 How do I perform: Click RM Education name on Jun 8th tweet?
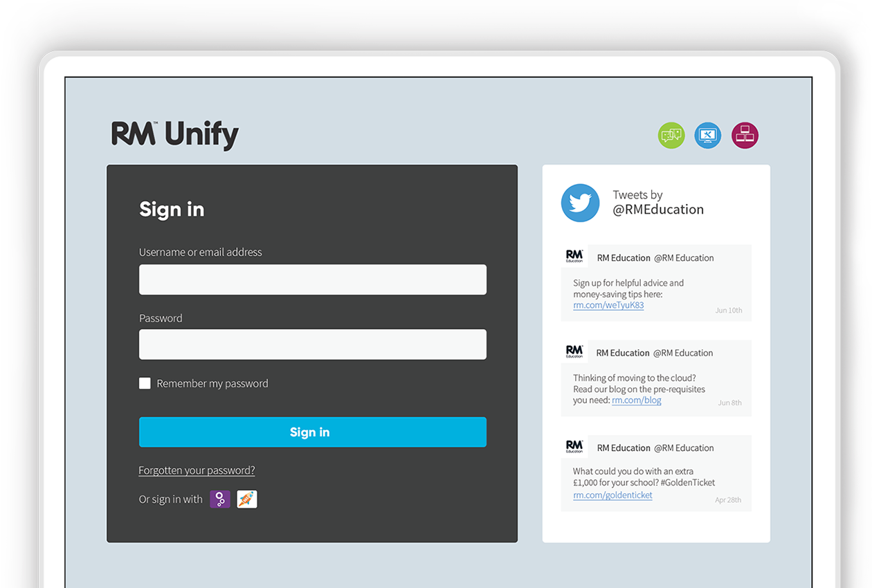coord(623,353)
